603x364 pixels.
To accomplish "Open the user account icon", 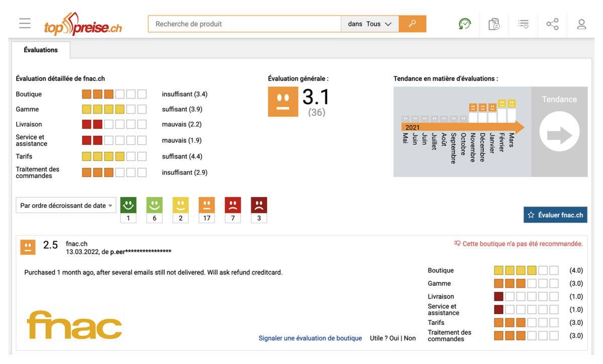I will click(581, 24).
